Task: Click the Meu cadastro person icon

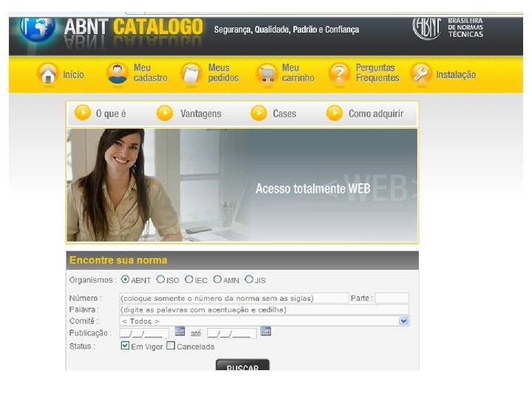Action: pyautogui.click(x=117, y=73)
